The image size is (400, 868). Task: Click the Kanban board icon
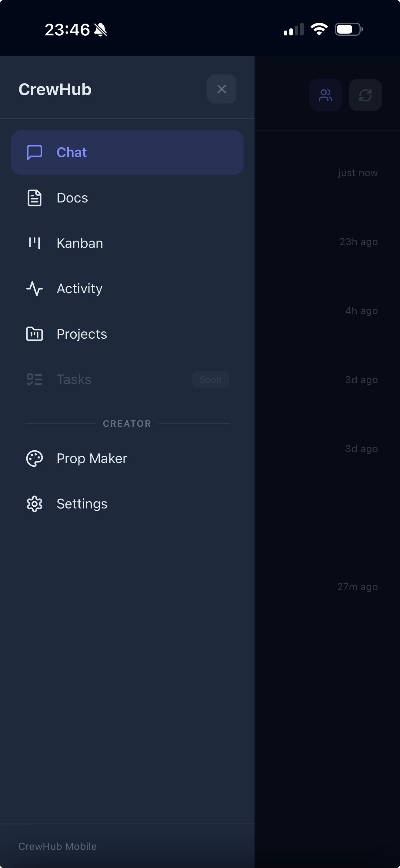34,243
